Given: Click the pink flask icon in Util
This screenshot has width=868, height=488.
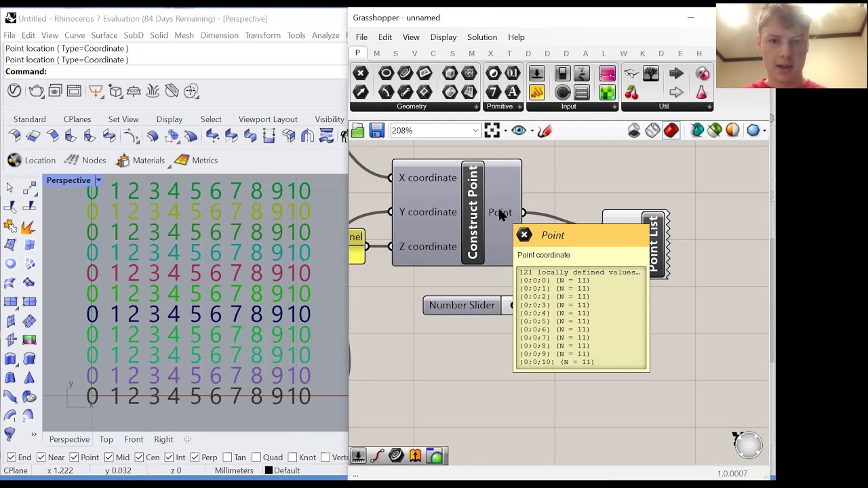Looking at the screenshot, I should point(702,91).
